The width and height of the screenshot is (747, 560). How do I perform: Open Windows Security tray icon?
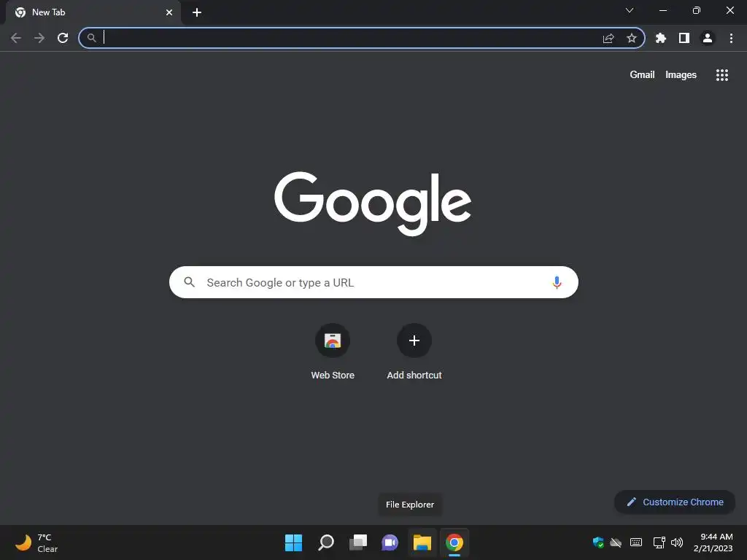[598, 542]
